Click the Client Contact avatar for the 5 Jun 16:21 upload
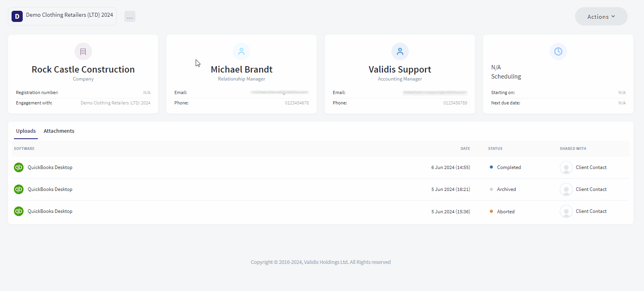The height and width of the screenshot is (291, 644). pyautogui.click(x=566, y=189)
